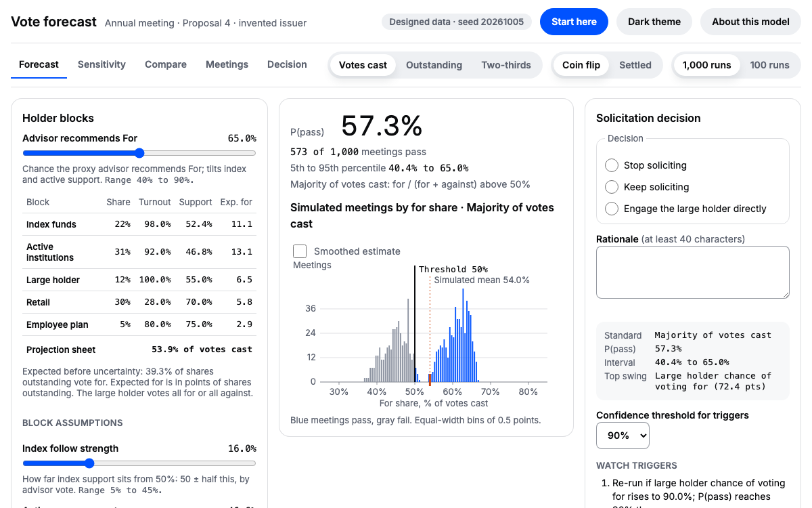Click the Start here button
The image size is (812, 508).
click(x=574, y=22)
